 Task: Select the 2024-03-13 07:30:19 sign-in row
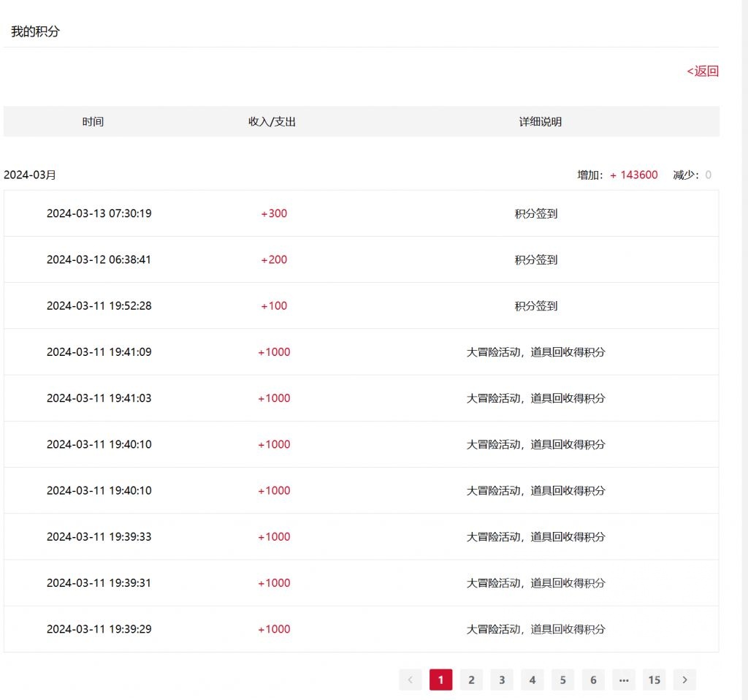[x=361, y=213]
